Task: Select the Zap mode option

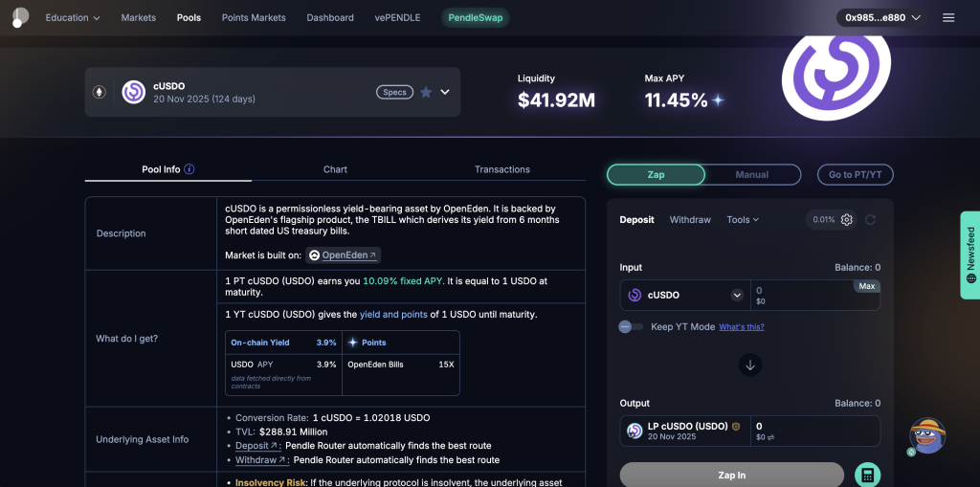Action: [x=656, y=174]
